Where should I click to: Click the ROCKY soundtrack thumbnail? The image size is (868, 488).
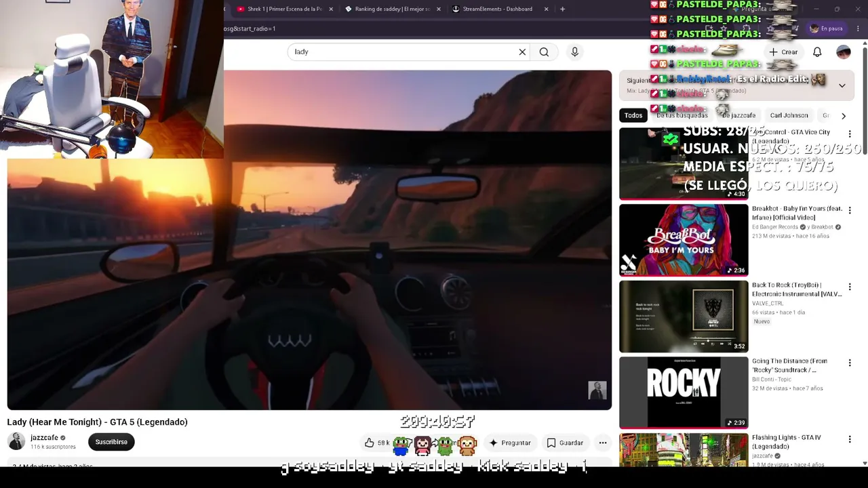coord(684,392)
